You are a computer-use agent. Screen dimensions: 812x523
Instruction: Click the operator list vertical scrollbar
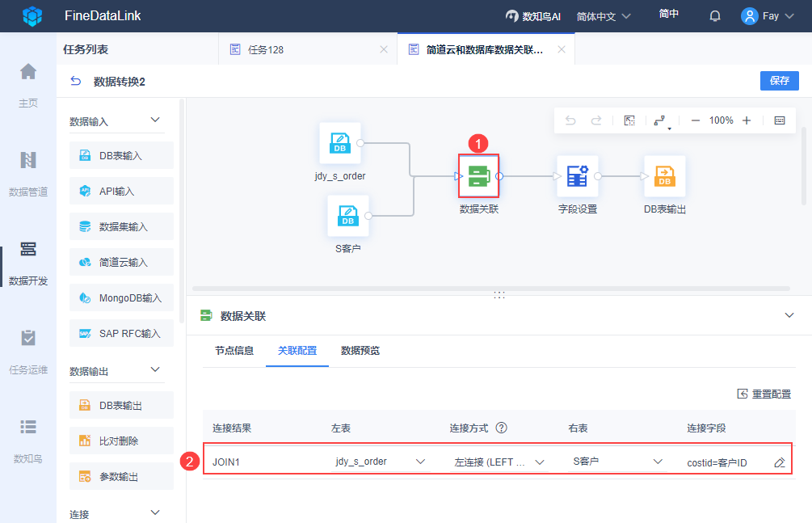point(182,212)
